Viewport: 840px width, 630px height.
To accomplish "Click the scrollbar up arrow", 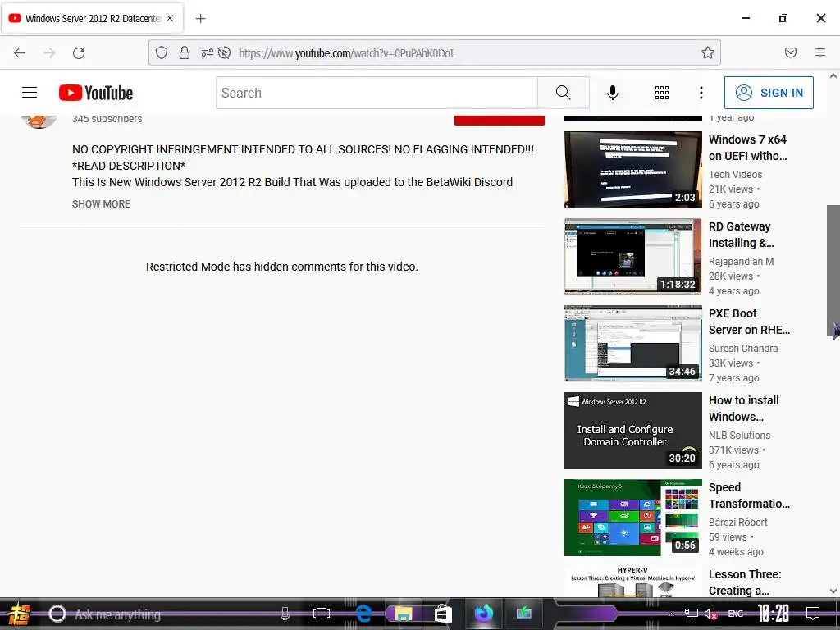I will (833, 76).
